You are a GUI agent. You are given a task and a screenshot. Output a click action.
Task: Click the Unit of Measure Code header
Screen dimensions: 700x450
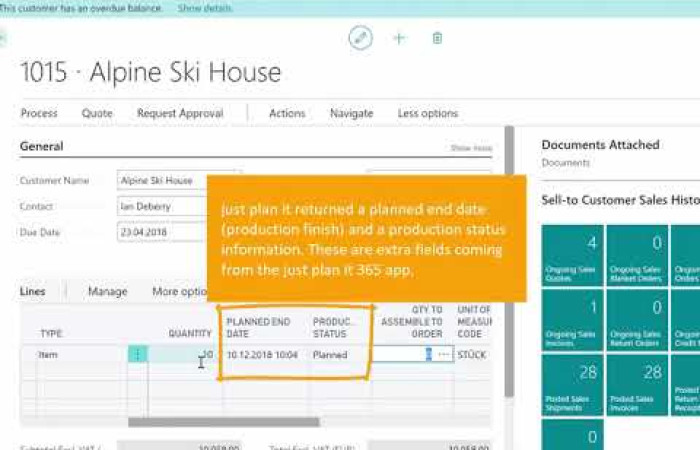click(474, 321)
